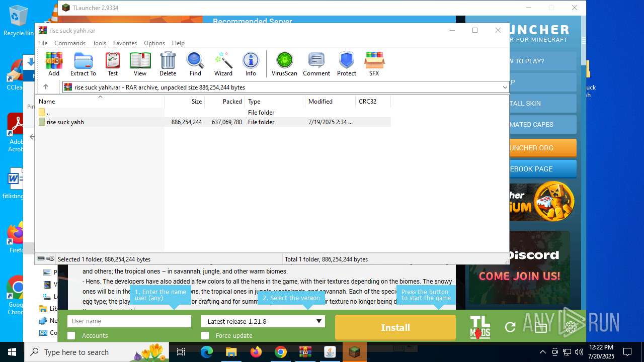
Task: Sort by the Modified column header
Action: [331, 102]
